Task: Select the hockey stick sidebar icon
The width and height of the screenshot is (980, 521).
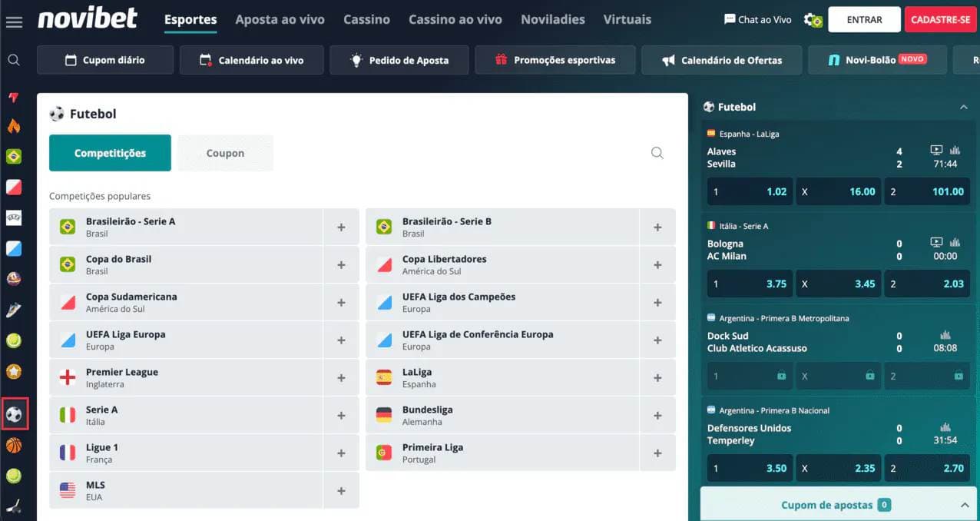Action: [x=14, y=506]
